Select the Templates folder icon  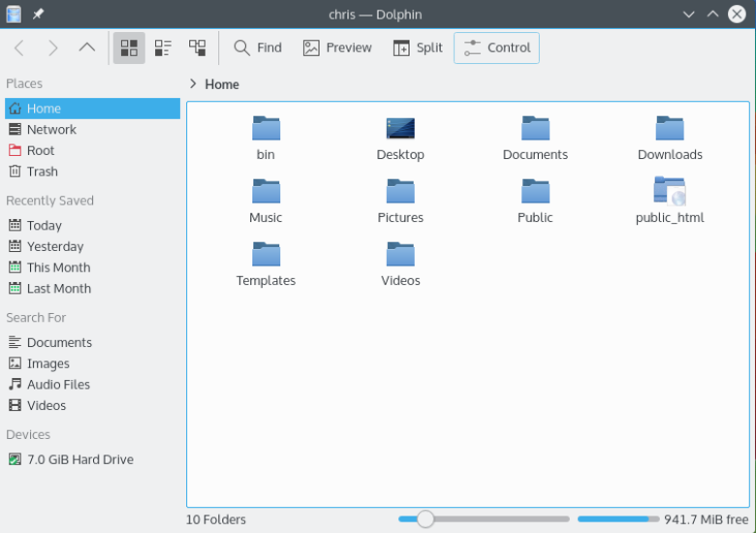coord(266,254)
